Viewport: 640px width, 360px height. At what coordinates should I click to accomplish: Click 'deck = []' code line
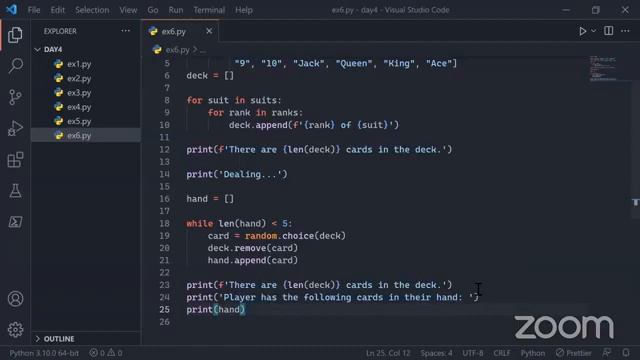[210, 76]
